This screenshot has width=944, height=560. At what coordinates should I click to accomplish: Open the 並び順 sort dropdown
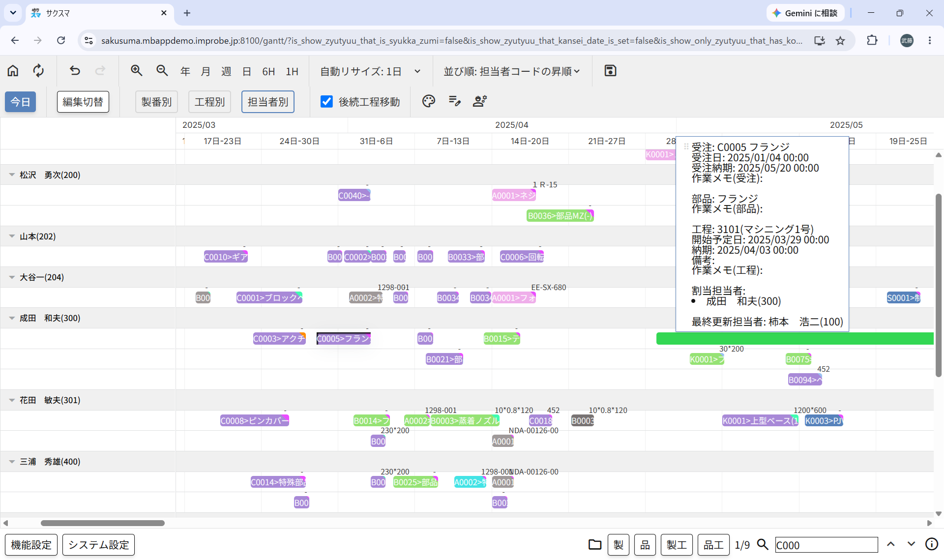(512, 71)
